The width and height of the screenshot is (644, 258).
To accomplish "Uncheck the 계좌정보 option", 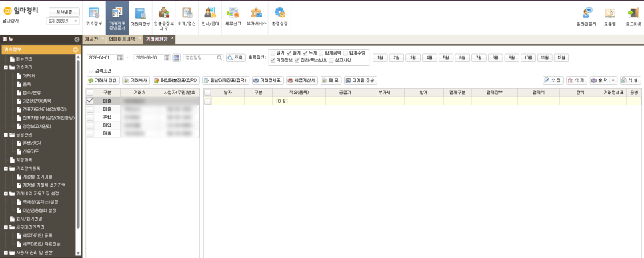I will 273,61.
